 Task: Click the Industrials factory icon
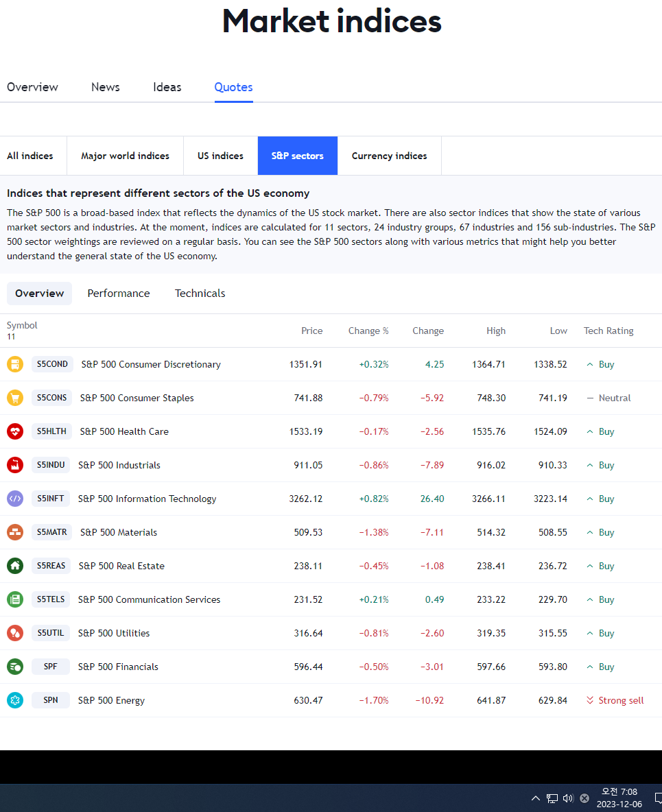pos(15,465)
